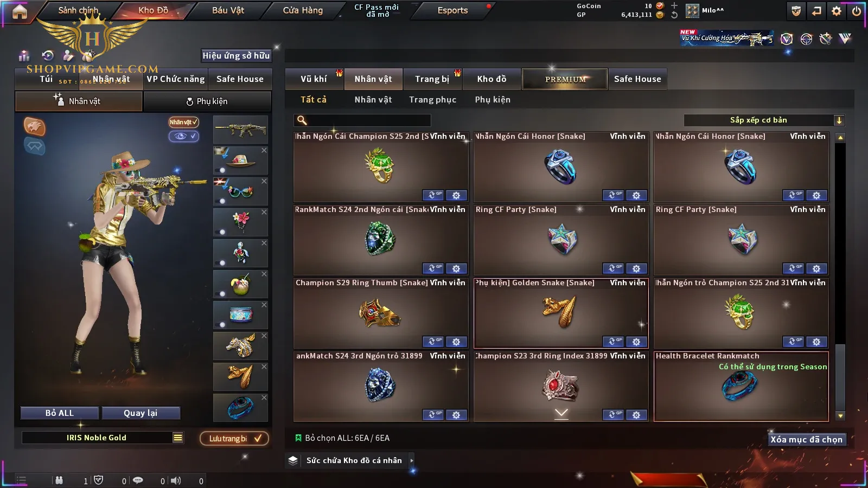
Task: Toggle the Nhân vật checkmark display option
Action: coord(183,123)
